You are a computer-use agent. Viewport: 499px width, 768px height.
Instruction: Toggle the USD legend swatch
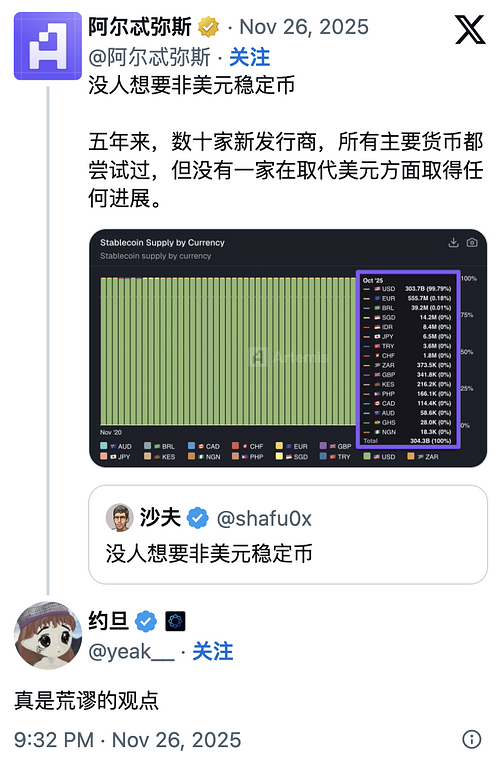click(x=367, y=456)
